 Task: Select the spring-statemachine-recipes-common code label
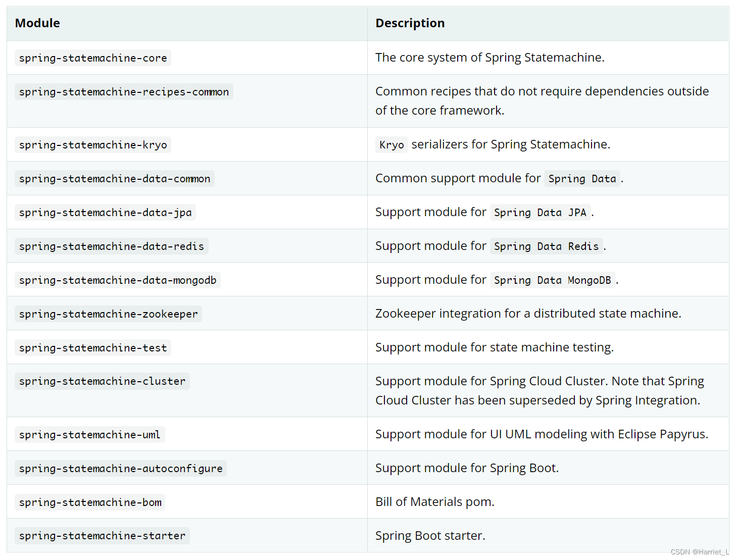coord(124,92)
